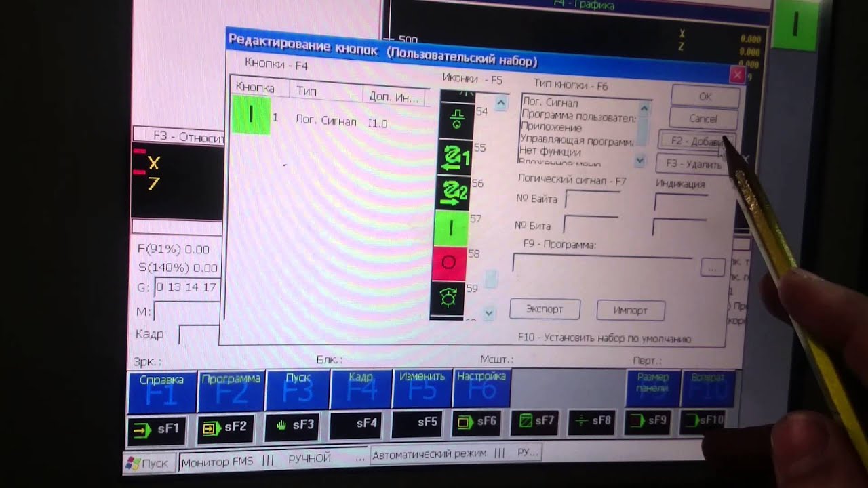Select the green start icon numbered 57
Screen dimensions: 868x488
[451, 228]
